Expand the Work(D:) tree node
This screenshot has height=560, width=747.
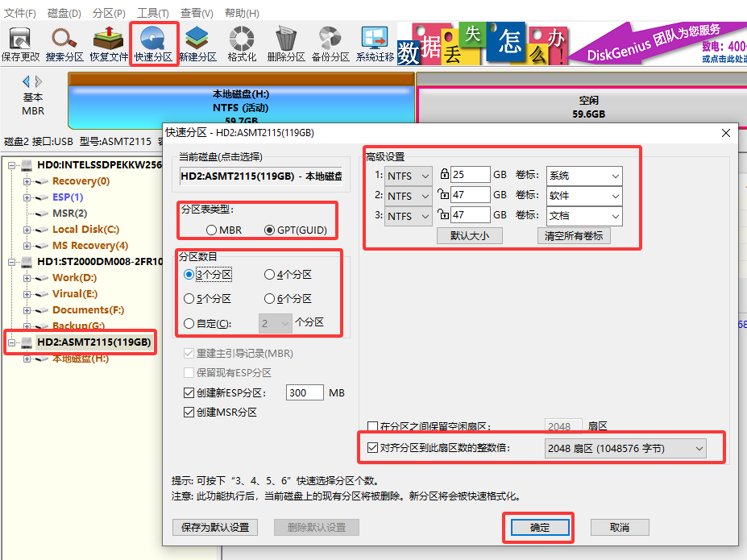click(27, 278)
